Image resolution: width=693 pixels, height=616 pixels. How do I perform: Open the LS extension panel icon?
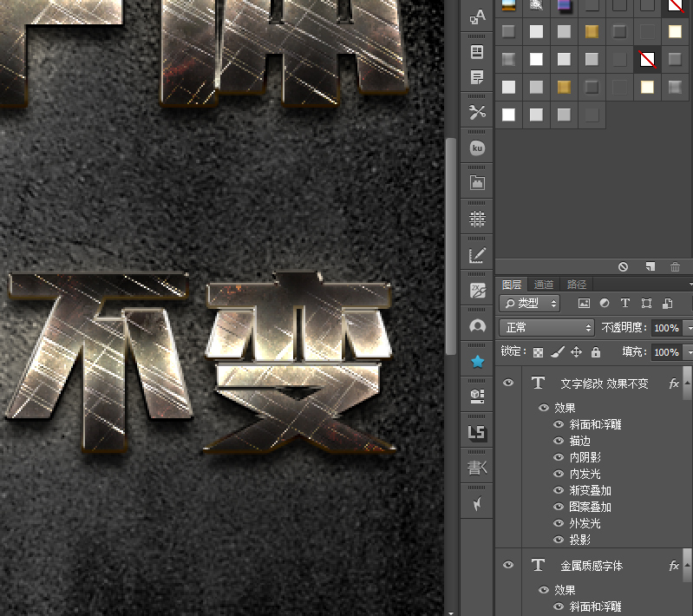pos(477,432)
